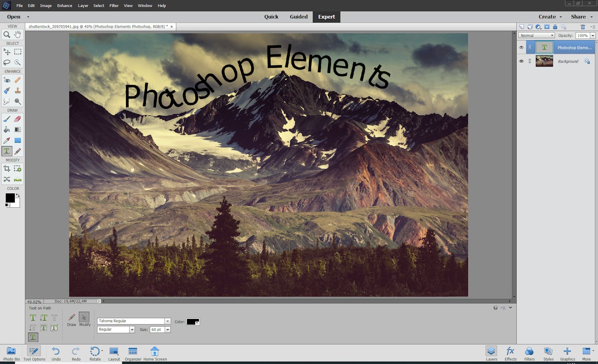This screenshot has width=598, height=364.
Task: Hide the Background layer
Action: pos(521,61)
